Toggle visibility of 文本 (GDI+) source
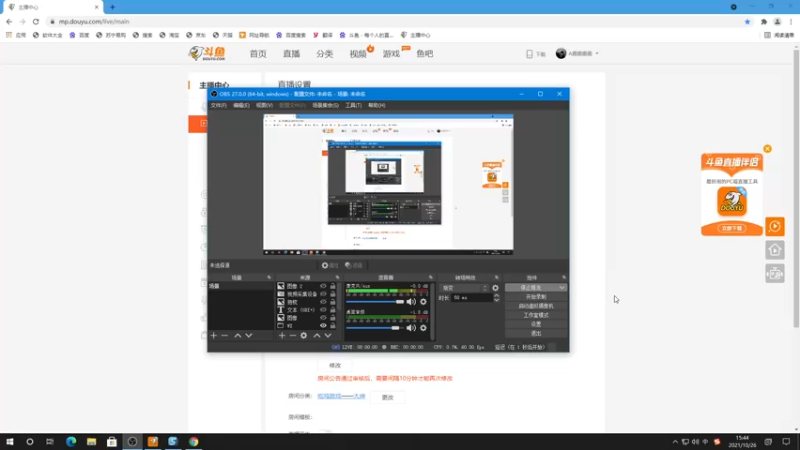This screenshot has height=450, width=800. (x=323, y=310)
